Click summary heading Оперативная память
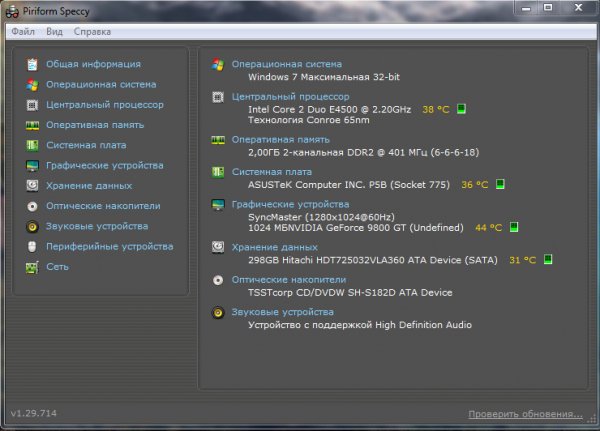The image size is (600, 431). click(280, 140)
